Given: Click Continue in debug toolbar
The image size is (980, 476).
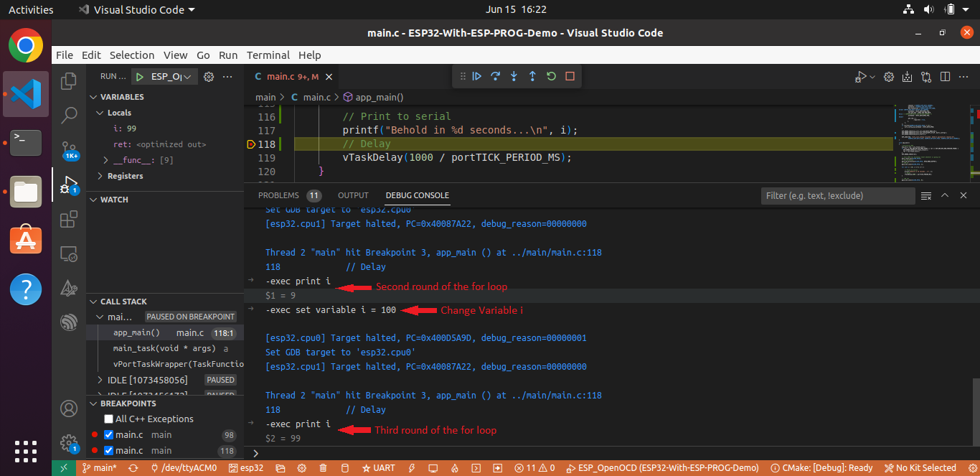Looking at the screenshot, I should click(x=477, y=76).
